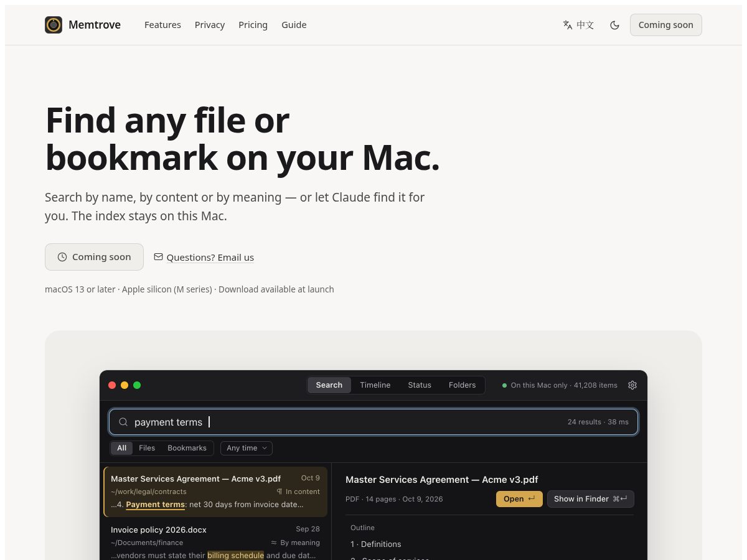
Task: Click the highlighted Payment terms snippet
Action: (155, 505)
